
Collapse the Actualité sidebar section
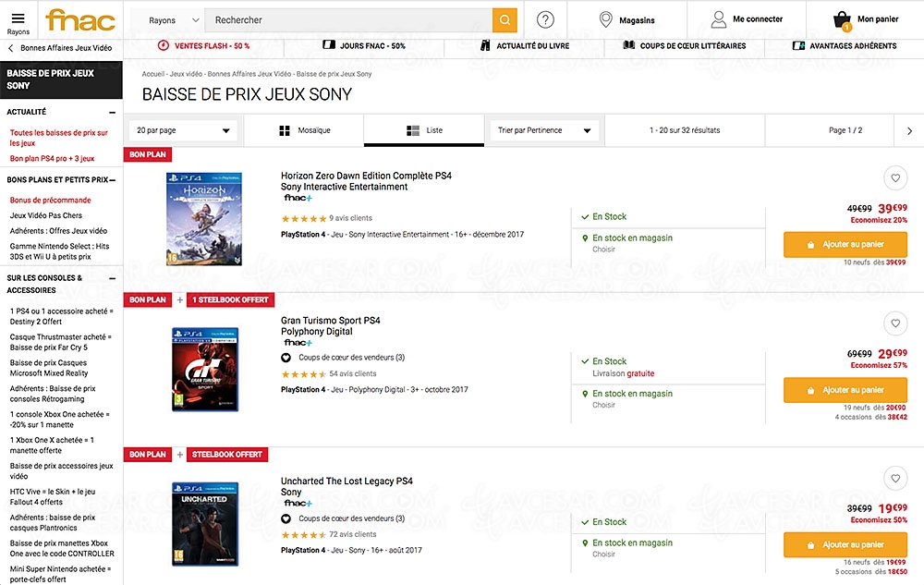point(112,112)
